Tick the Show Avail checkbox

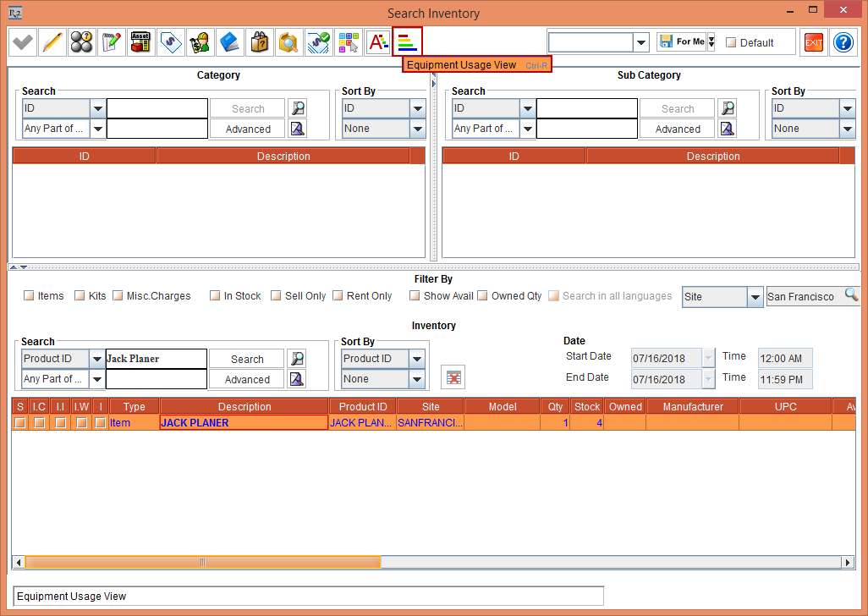pyautogui.click(x=415, y=296)
